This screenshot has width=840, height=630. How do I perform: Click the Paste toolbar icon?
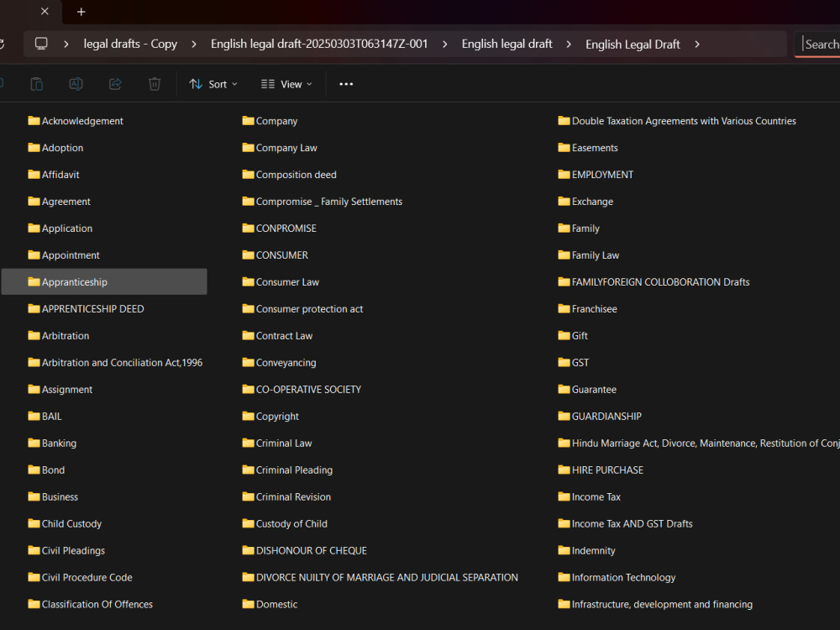pyautogui.click(x=36, y=84)
